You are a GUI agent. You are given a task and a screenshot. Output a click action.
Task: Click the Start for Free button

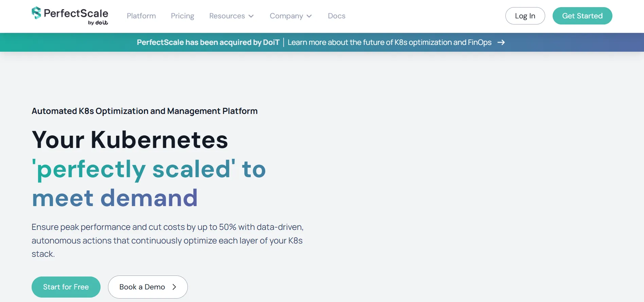[66, 287]
